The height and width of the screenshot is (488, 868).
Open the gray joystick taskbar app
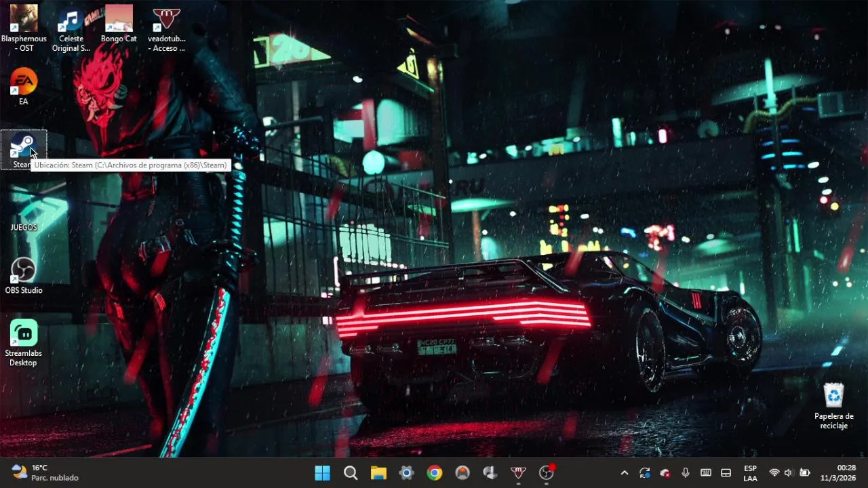[x=490, y=473]
